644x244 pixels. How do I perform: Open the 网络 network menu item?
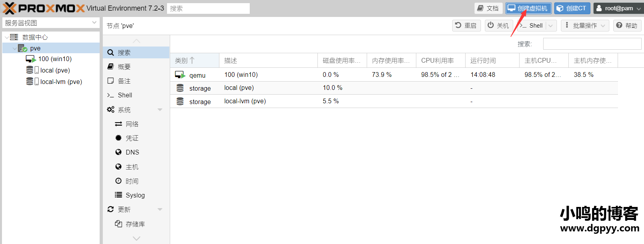[132, 124]
